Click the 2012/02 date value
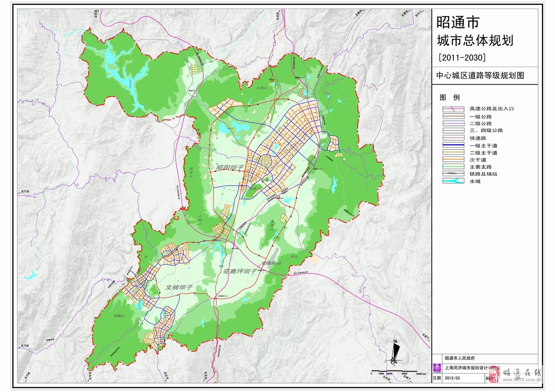Screen dimensions: 555x392 pyautogui.click(x=452, y=377)
